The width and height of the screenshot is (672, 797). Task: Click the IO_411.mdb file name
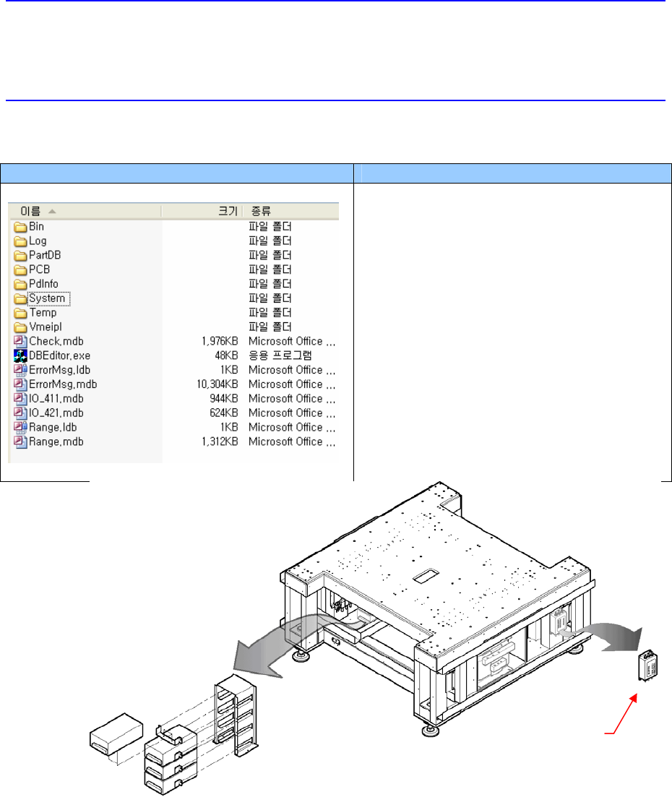(x=56, y=399)
